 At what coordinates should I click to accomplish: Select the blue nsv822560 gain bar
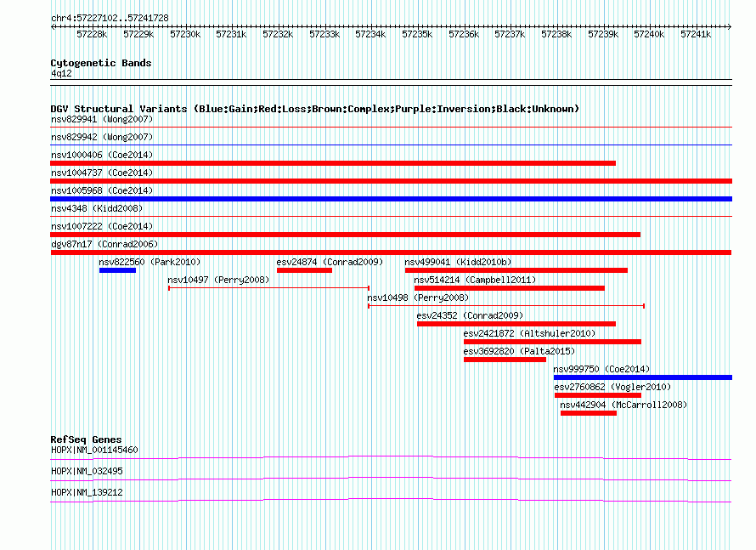(x=117, y=270)
